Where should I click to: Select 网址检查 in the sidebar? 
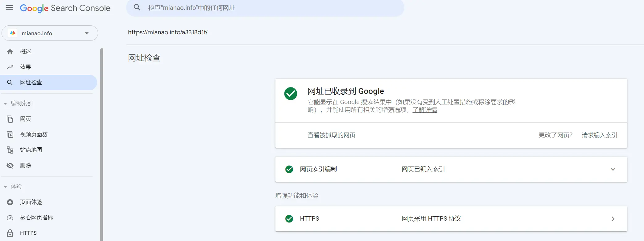[x=49, y=82]
